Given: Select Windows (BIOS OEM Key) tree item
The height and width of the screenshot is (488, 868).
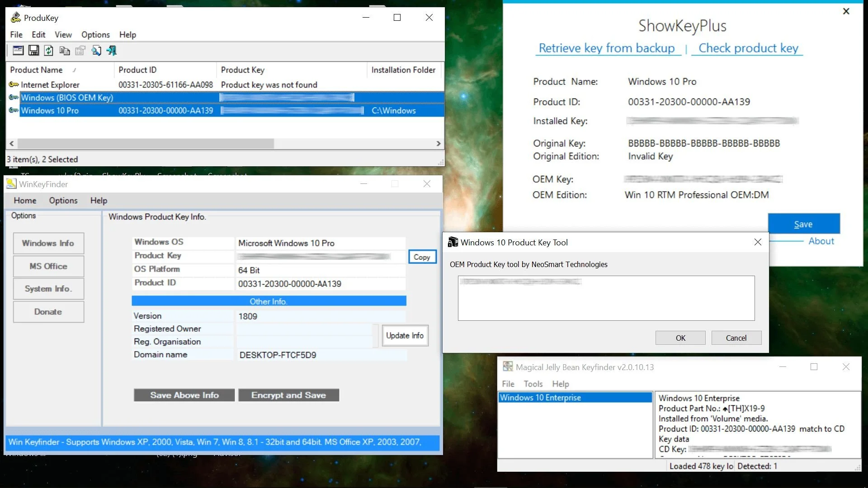Looking at the screenshot, I should (67, 97).
